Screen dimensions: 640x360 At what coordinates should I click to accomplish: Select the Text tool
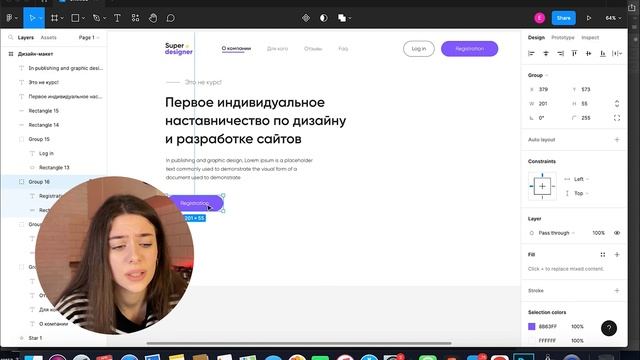point(117,18)
